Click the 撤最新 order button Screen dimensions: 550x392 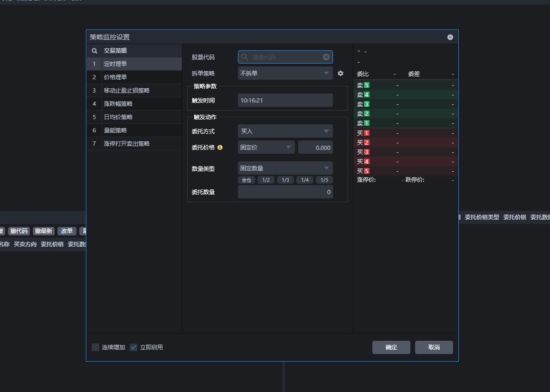pos(43,231)
